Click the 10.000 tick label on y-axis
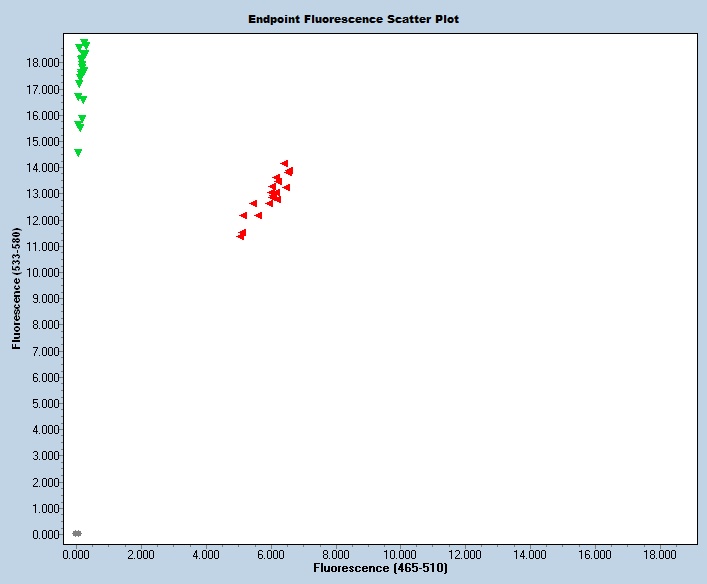Image resolution: width=707 pixels, height=584 pixels. (x=40, y=272)
